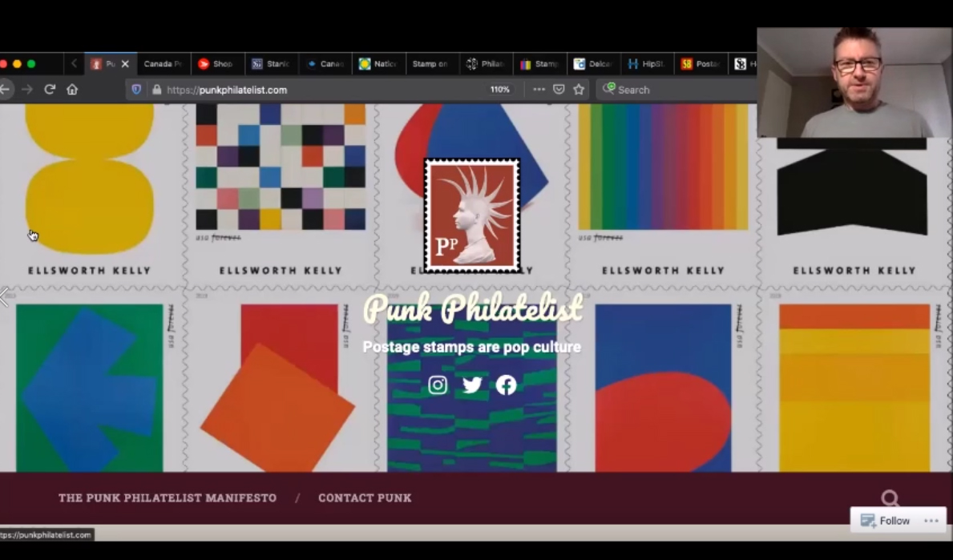Reset the 110% zoom level badge

click(x=500, y=89)
